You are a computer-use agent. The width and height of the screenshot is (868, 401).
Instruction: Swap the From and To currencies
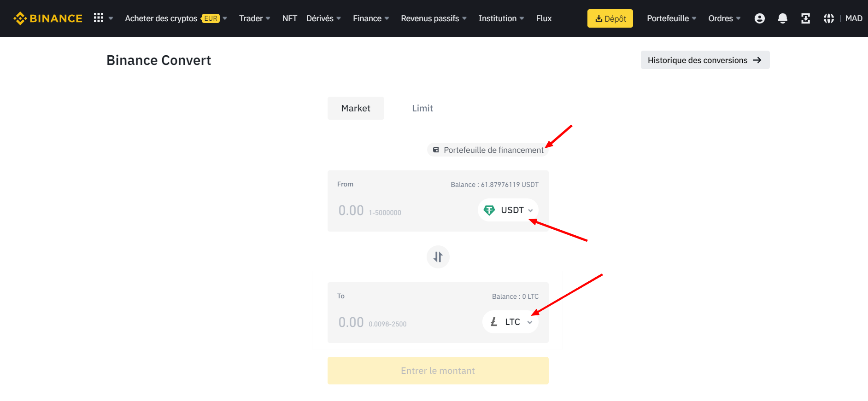coord(438,257)
